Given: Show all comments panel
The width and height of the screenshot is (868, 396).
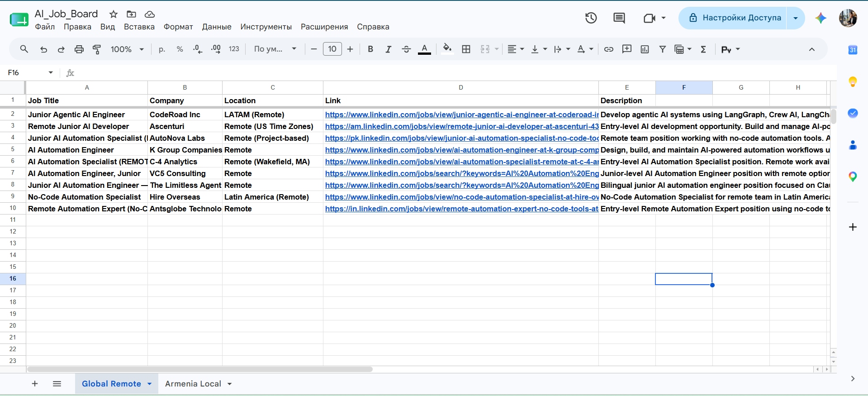Looking at the screenshot, I should [619, 18].
